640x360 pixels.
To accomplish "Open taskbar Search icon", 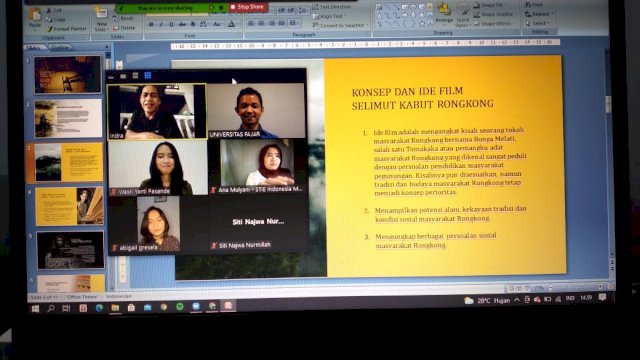I will (x=51, y=309).
